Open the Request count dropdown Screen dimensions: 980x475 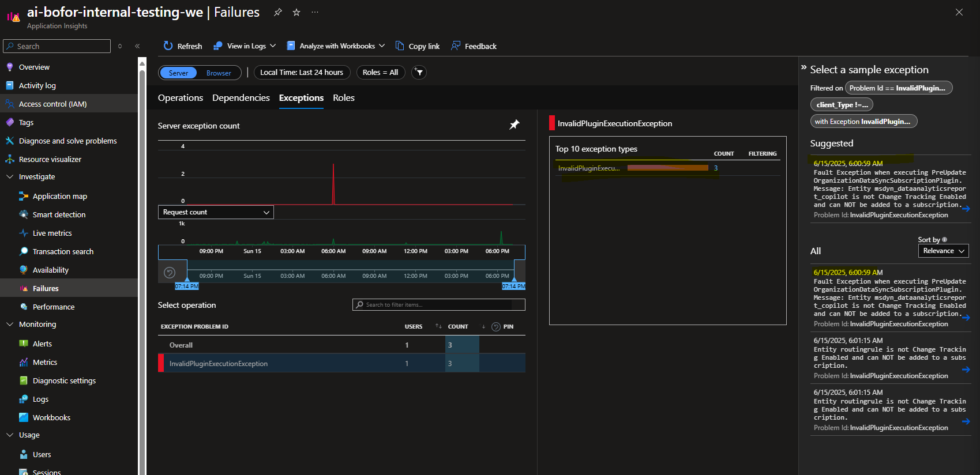[x=216, y=212]
